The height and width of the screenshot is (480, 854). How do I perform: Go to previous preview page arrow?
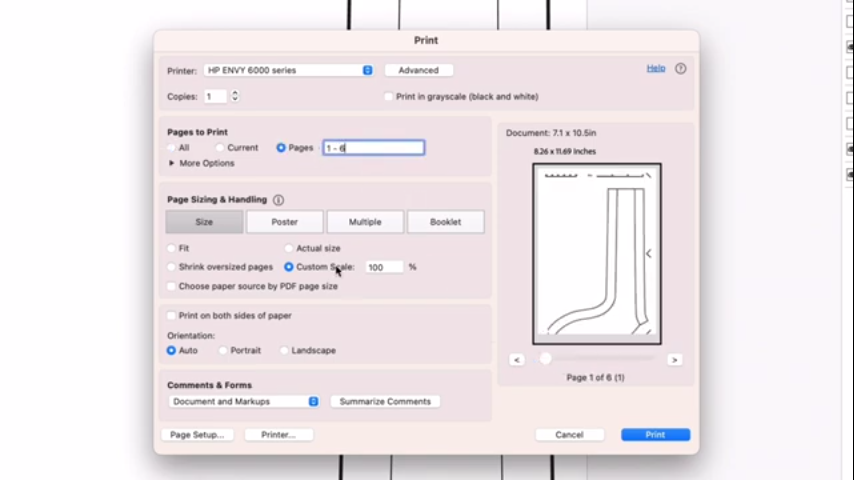[517, 360]
